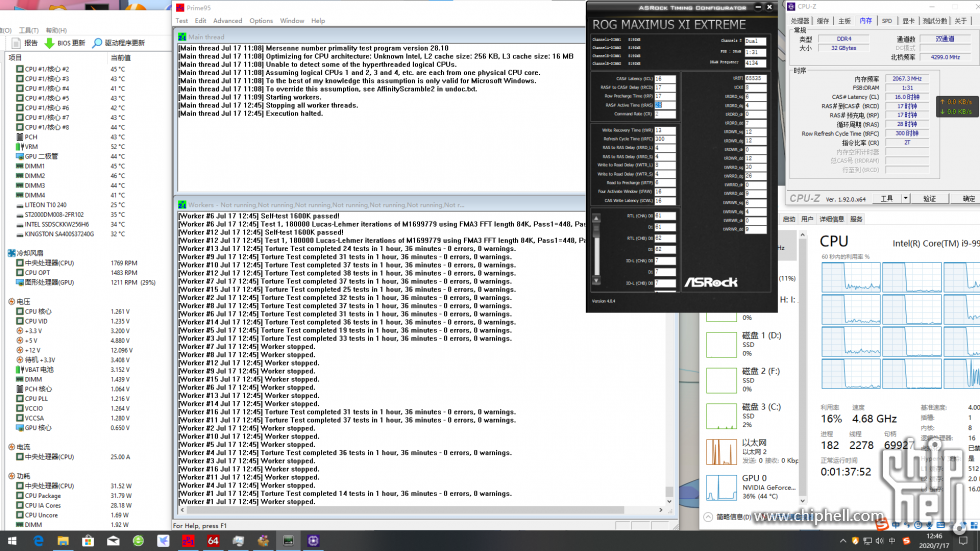Open the Window menu in Prime95
The height and width of the screenshot is (551, 980).
[292, 21]
